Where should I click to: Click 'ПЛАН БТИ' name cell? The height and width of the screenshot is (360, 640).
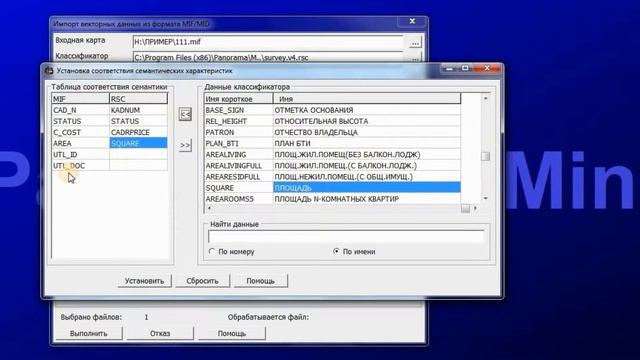click(367, 143)
